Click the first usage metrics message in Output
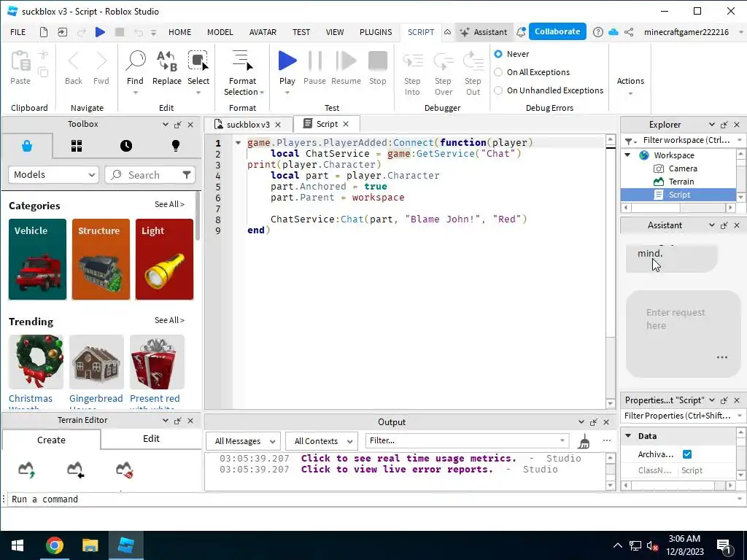This screenshot has width=747, height=560. tap(409, 458)
